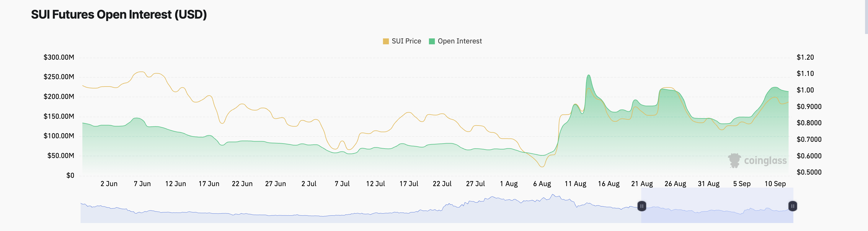This screenshot has width=868, height=231.
Task: Toggle the Open Interest legend series
Action: [x=459, y=41]
